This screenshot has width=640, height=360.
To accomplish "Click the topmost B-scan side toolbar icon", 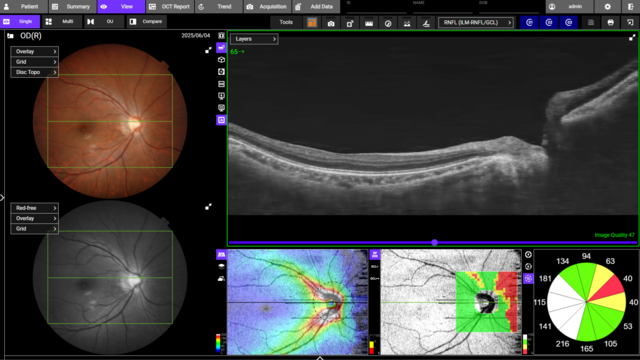I will [x=221, y=36].
